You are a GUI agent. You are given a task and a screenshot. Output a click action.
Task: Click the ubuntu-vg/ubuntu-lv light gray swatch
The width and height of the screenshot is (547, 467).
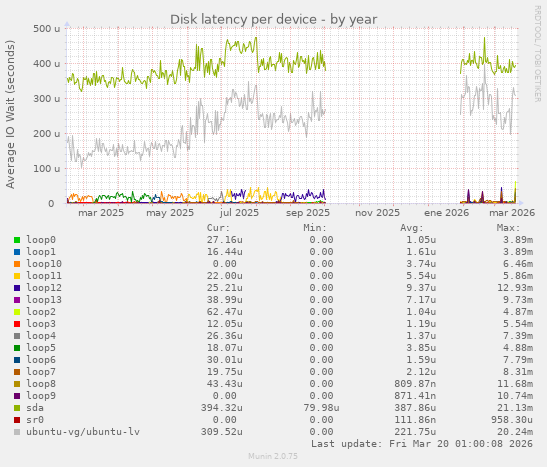[17, 432]
